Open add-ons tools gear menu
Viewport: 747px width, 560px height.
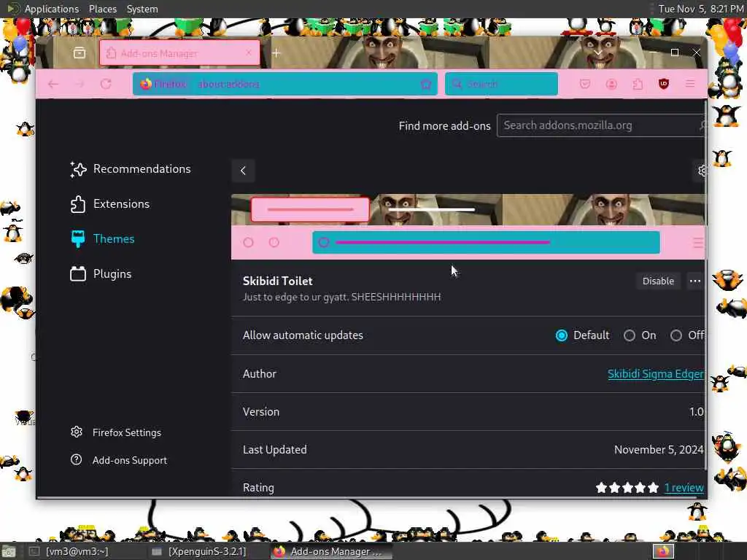pyautogui.click(x=700, y=171)
